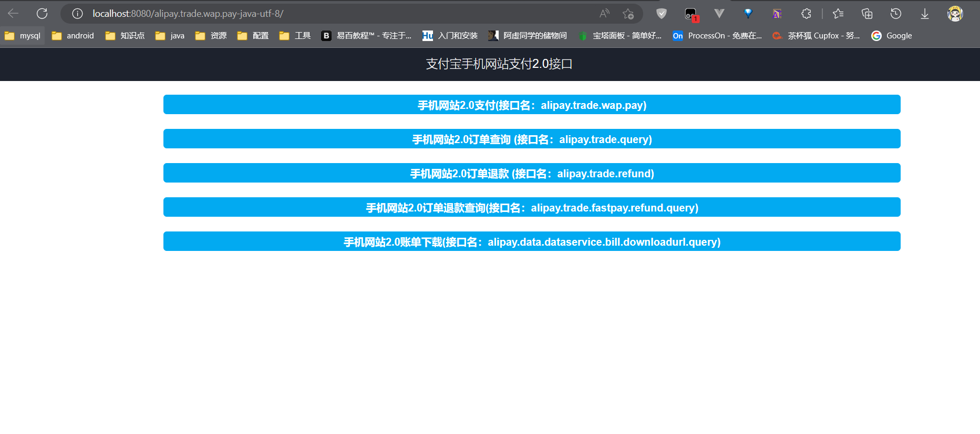Open the alipay.trade.refund order refund interface
This screenshot has width=980, height=434.
click(532, 173)
